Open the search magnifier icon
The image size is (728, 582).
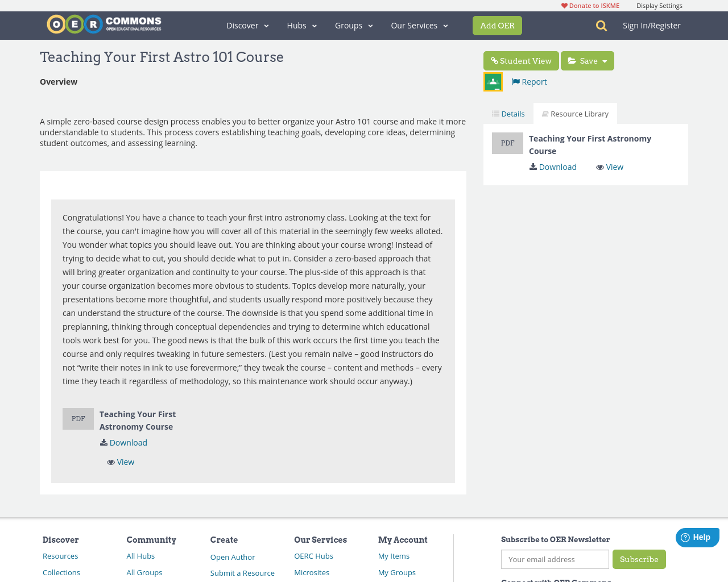[601, 26]
